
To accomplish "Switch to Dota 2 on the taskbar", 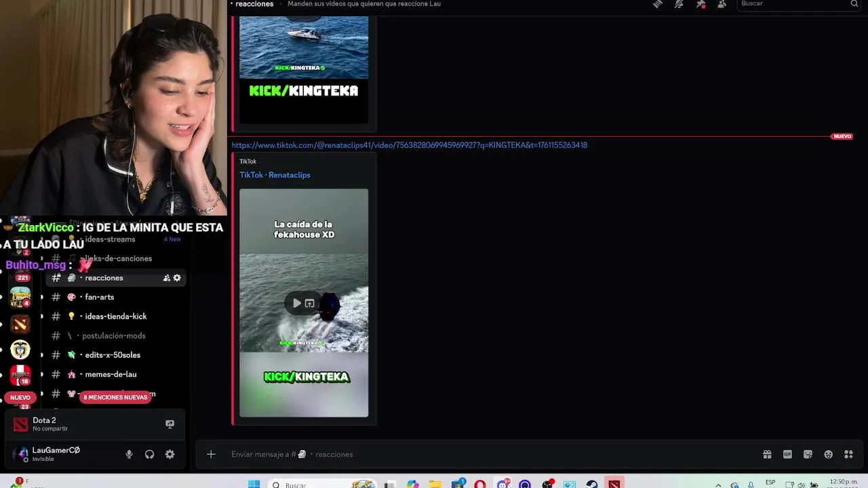I will (x=614, y=484).
